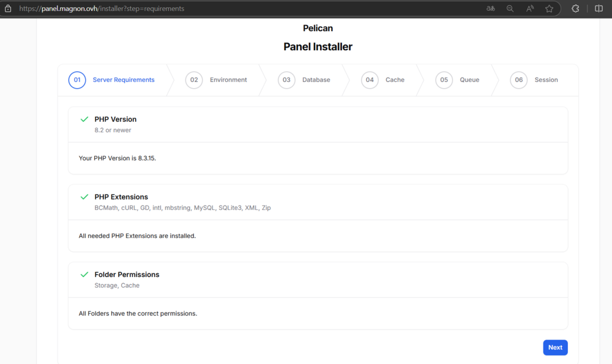Switch to the Queue step

(469, 80)
